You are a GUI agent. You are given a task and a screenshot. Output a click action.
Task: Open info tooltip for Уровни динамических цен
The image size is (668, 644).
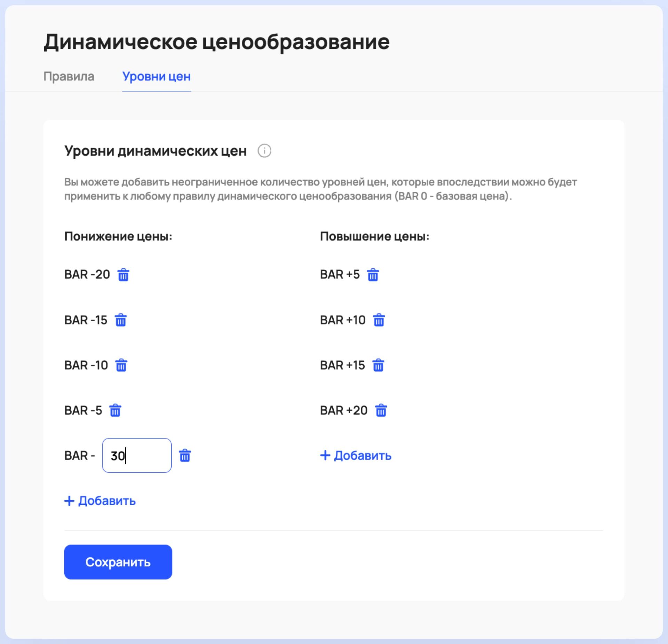264,151
